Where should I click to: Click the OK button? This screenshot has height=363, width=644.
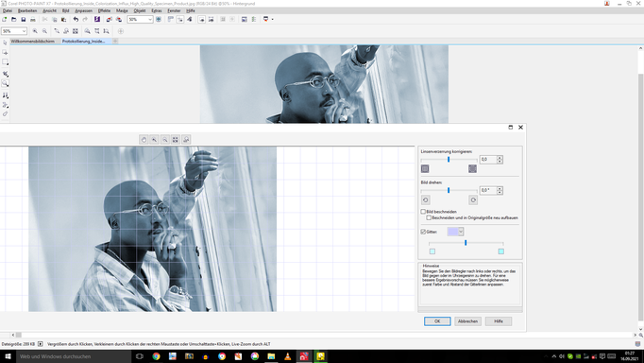[437, 321]
